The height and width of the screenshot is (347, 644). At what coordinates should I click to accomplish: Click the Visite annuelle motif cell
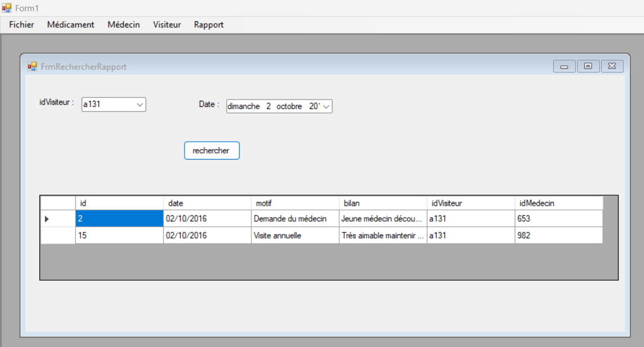pyautogui.click(x=295, y=236)
